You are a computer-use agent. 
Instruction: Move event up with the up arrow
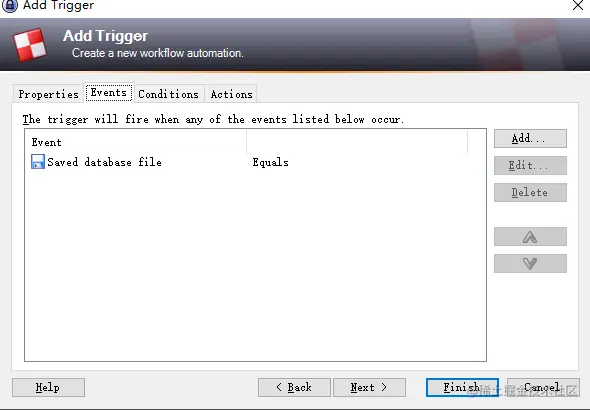(530, 237)
